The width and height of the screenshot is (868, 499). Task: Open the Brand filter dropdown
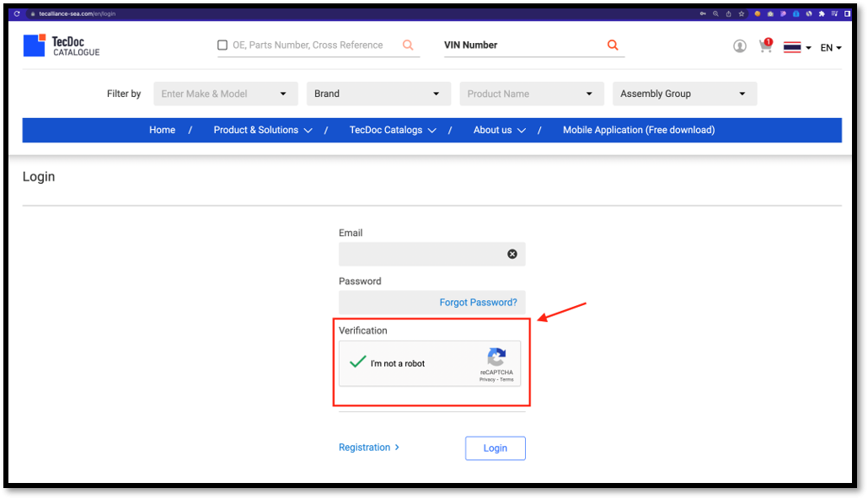(378, 94)
